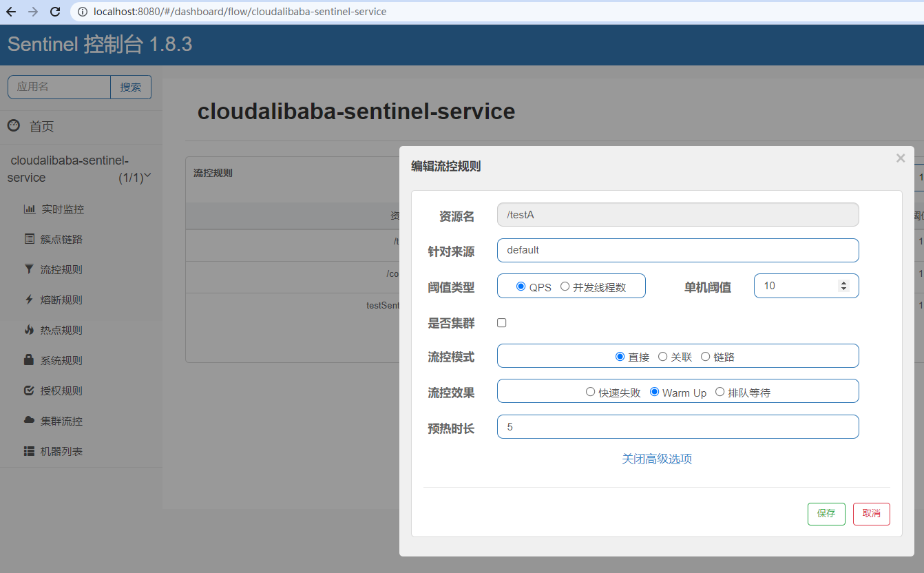Screen dimensions: 924x573
Task: Click the 取消 cancel button
Action: (872, 514)
